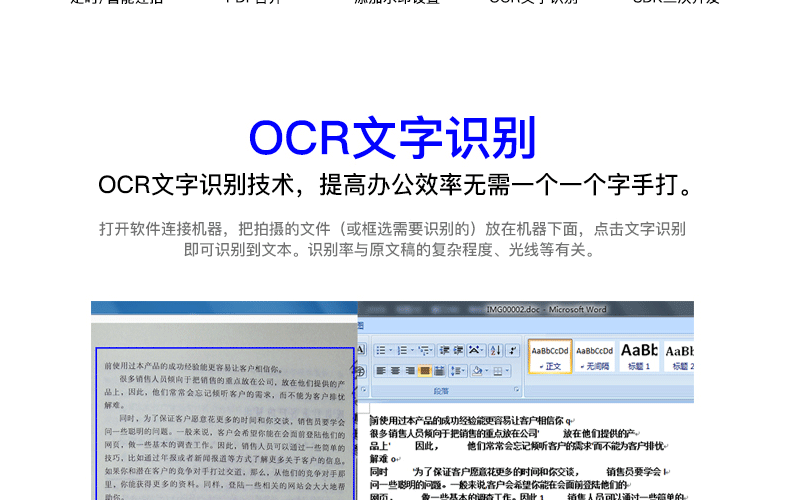This screenshot has width=785, height=500.
Task: Click the Increase Indent icon
Action: click(x=458, y=350)
